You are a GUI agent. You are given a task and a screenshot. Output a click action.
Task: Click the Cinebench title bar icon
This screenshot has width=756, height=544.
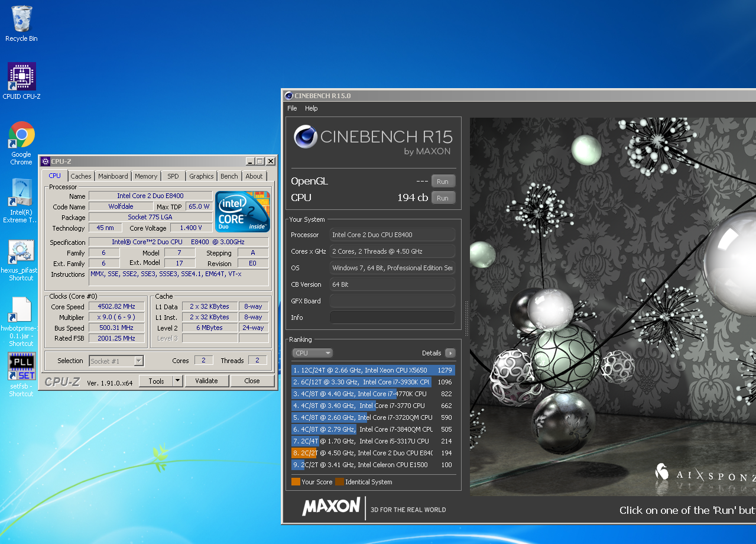(288, 96)
